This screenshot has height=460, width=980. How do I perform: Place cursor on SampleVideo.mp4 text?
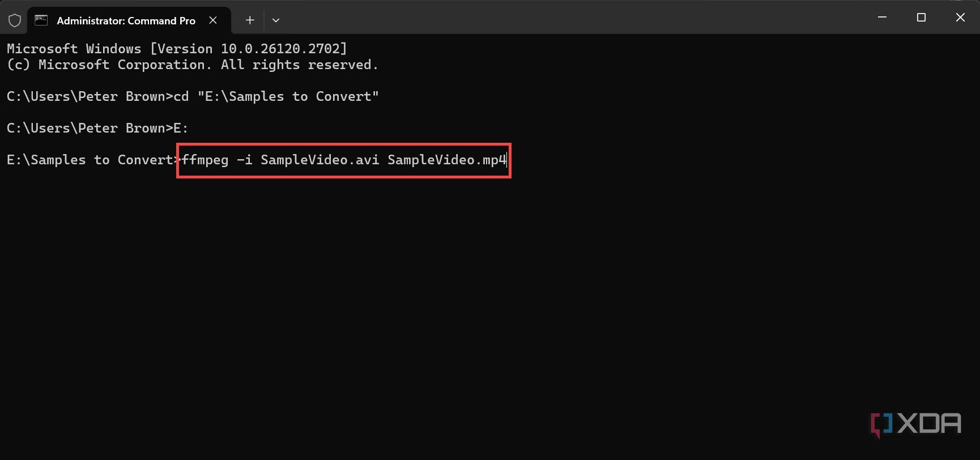(x=446, y=160)
